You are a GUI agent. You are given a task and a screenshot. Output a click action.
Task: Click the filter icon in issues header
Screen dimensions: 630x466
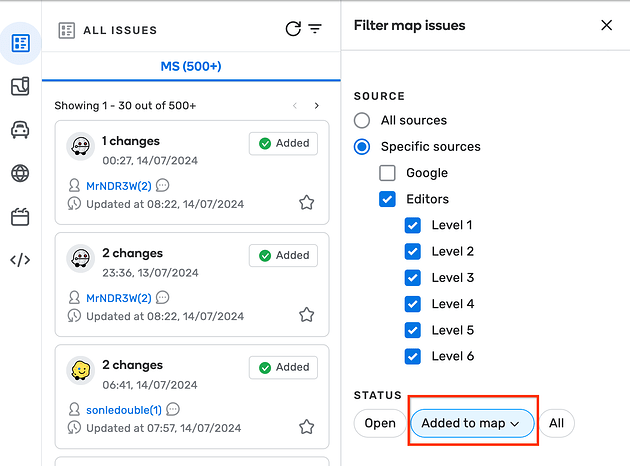tap(315, 29)
